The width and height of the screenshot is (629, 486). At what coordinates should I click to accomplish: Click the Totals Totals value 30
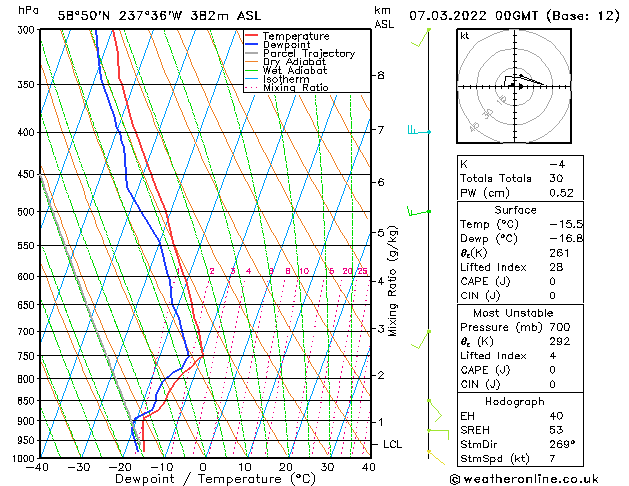(556, 178)
